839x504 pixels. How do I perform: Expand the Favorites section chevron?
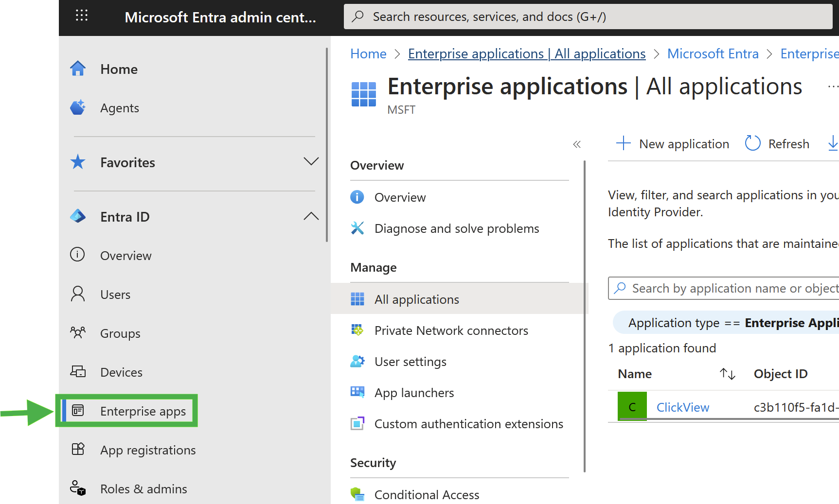(x=311, y=162)
